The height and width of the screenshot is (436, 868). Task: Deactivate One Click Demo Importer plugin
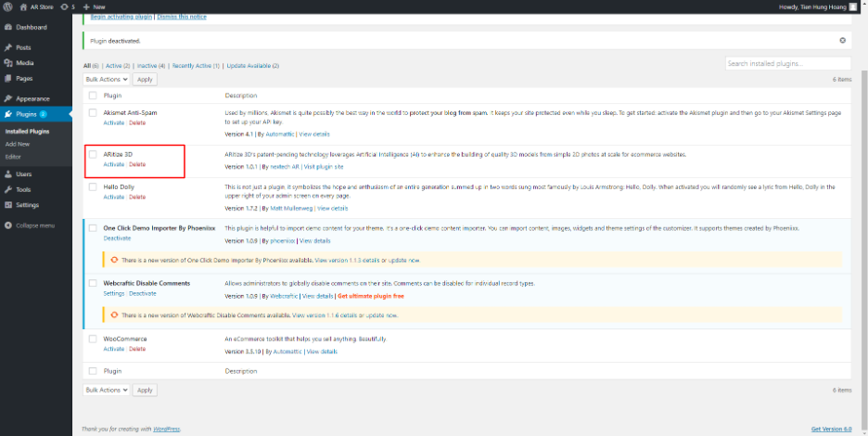[118, 237]
